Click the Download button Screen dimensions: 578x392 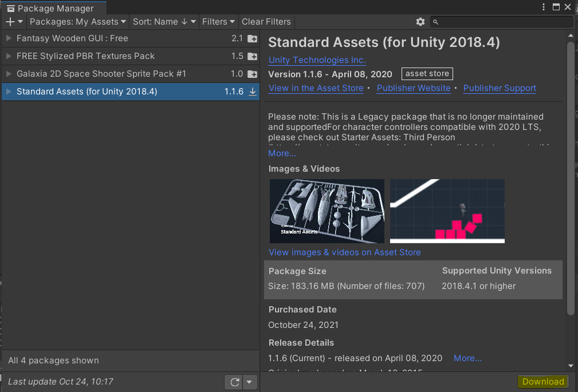tap(543, 382)
